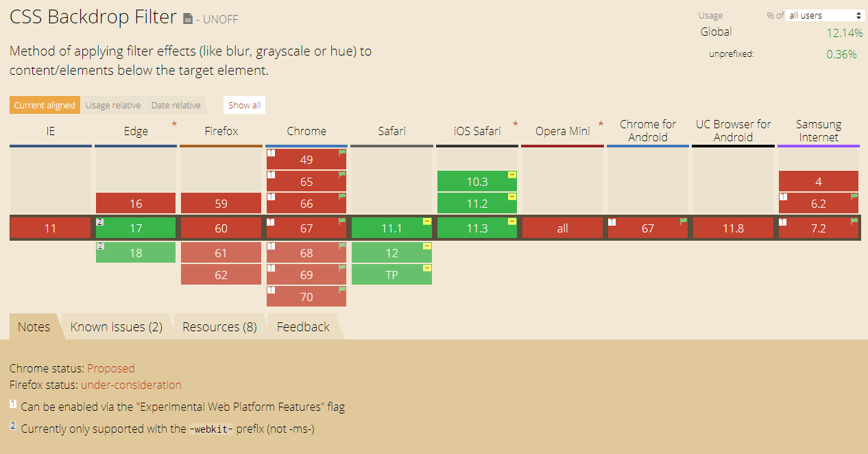This screenshot has width=868, height=454.
Task: Follow the Firefox 'under-consideration' link
Action: tap(131, 385)
